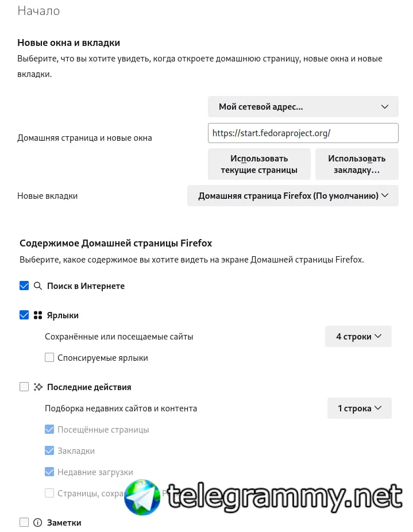The width and height of the screenshot is (413, 532).
Task: Click the homepage URL field with start.fedoraproject.org
Action: click(303, 133)
